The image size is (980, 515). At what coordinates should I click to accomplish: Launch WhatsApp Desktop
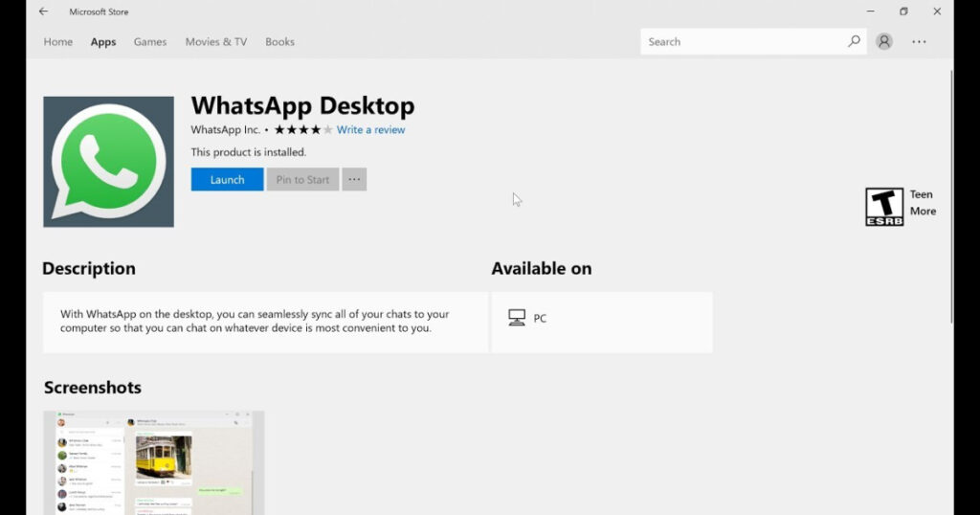click(227, 179)
